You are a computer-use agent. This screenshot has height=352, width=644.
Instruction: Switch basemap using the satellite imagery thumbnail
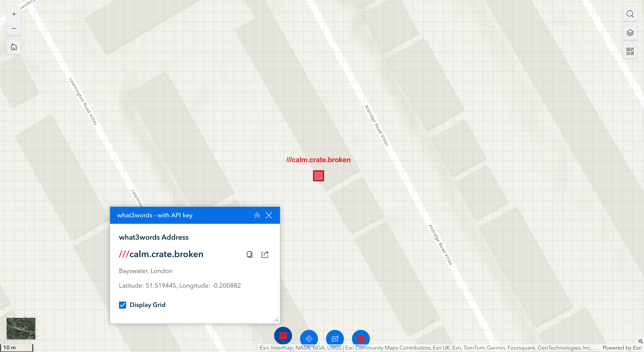click(x=21, y=329)
